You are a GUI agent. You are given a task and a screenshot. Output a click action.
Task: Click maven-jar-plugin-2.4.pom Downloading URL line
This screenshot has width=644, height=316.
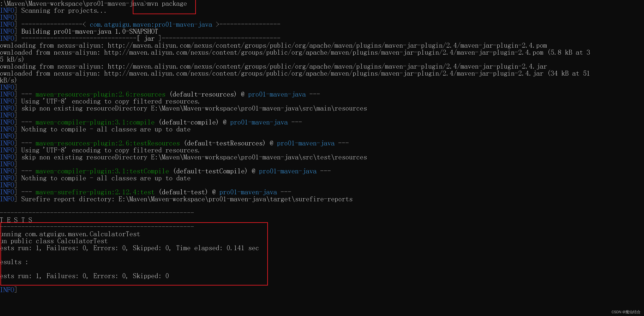(273, 46)
